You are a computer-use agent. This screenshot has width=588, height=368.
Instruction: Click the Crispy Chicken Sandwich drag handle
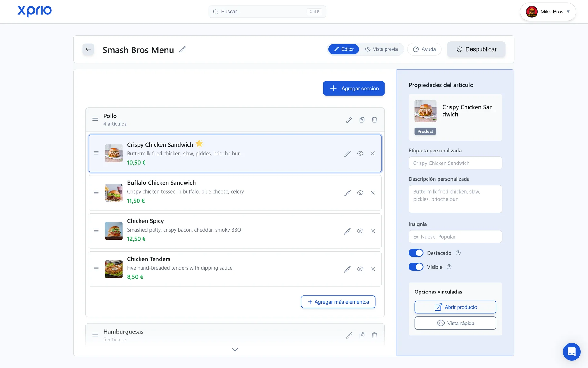click(x=96, y=153)
